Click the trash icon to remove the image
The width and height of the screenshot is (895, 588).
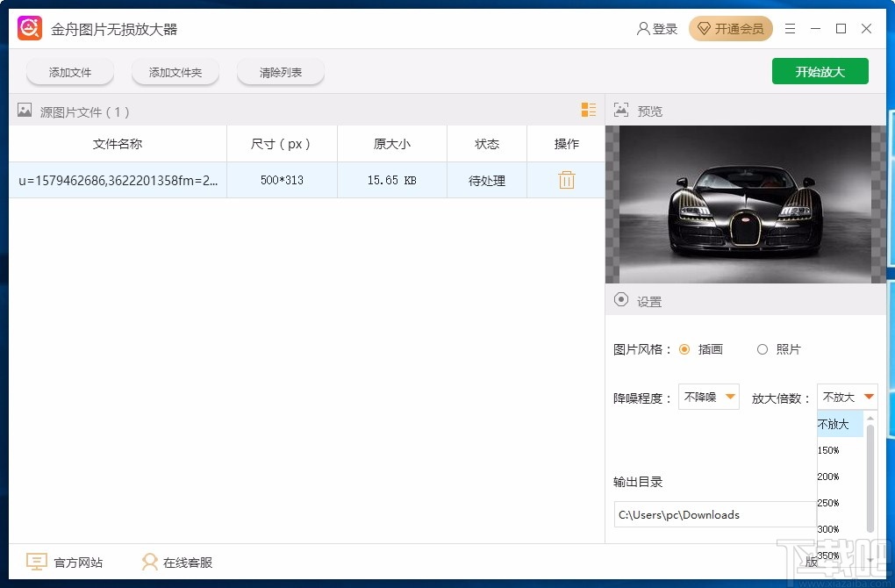tap(566, 180)
